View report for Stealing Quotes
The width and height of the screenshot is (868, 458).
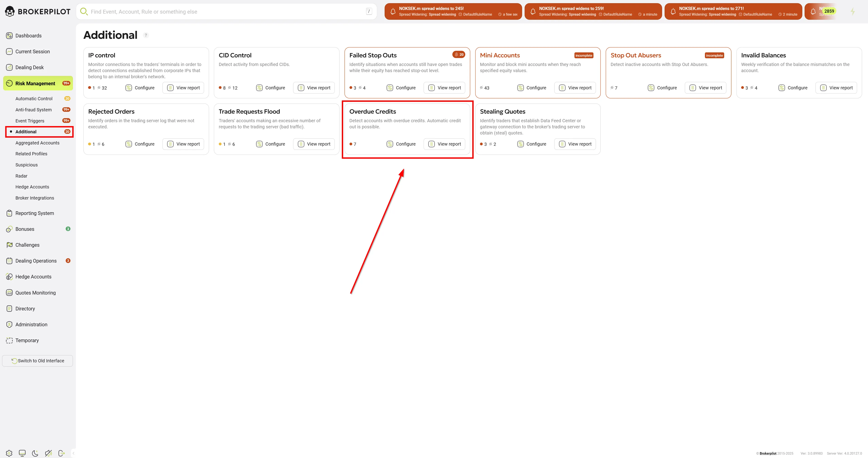pyautogui.click(x=575, y=144)
